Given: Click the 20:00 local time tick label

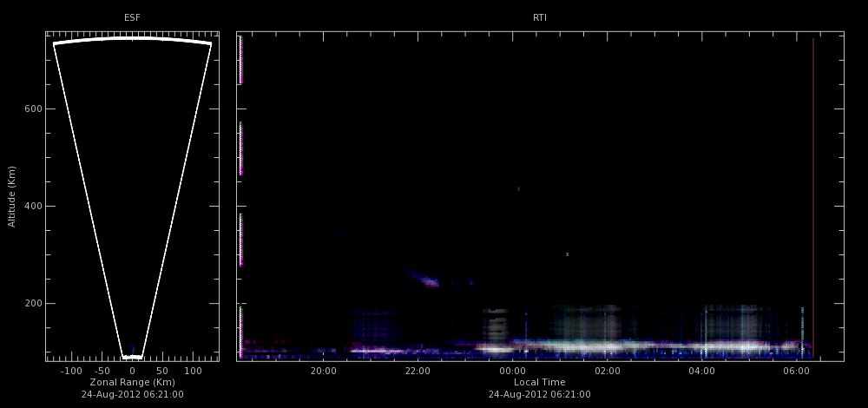Looking at the screenshot, I should pyautogui.click(x=323, y=371).
